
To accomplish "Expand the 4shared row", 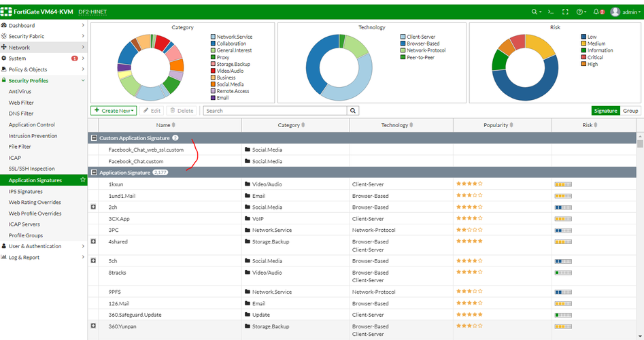I will click(93, 241).
